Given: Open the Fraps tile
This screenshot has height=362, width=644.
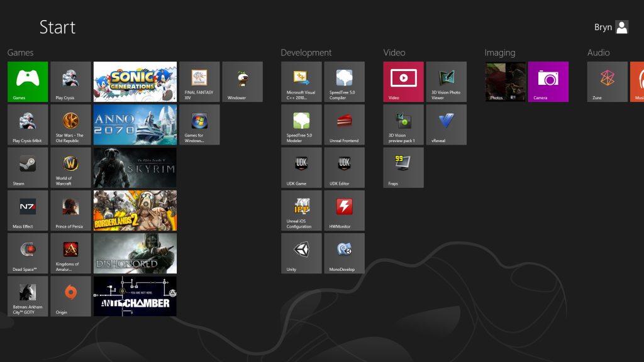Looking at the screenshot, I should point(403,167).
